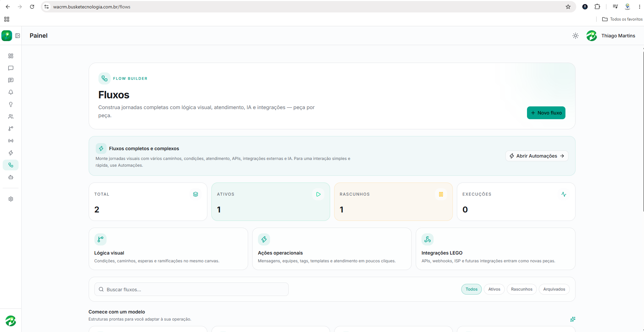
Task: Open the message lines icon in sidebar
Action: tap(11, 80)
